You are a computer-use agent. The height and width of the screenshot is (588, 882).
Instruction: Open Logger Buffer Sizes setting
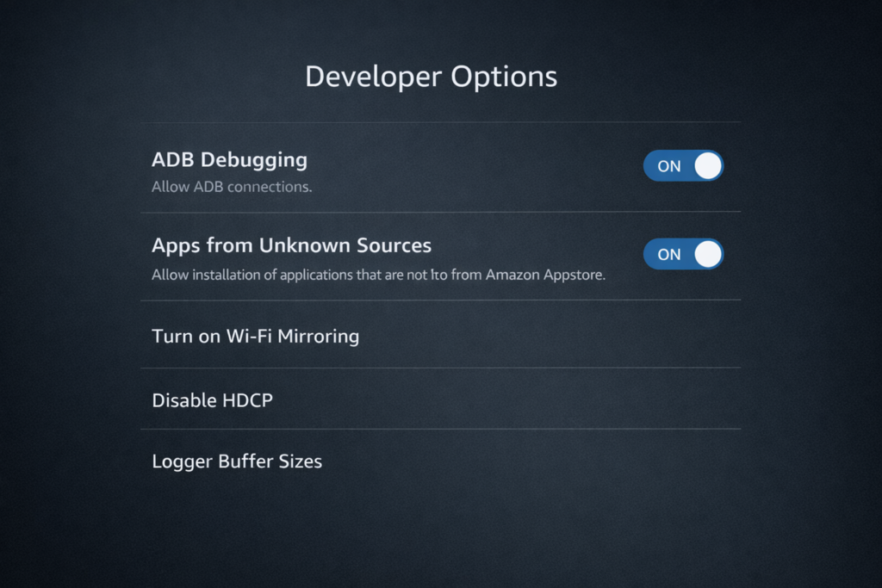coord(237,461)
